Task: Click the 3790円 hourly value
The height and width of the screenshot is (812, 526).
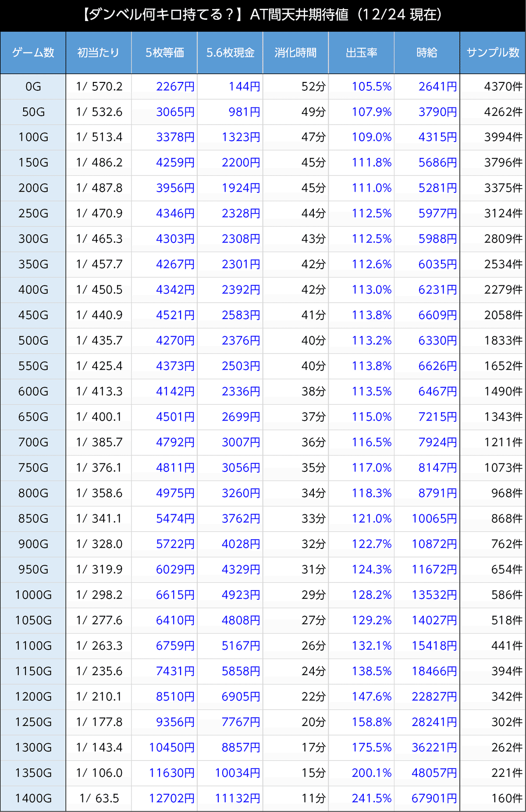Action: (437, 112)
